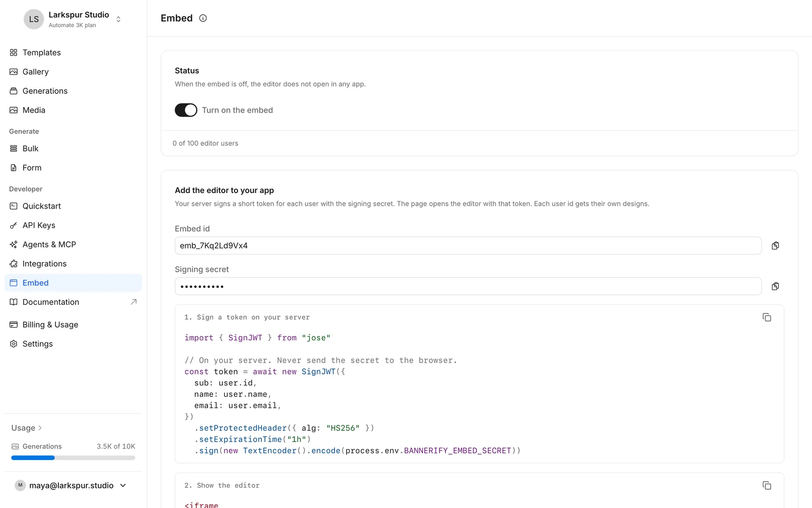Screen dimensions: 812x508
Task: Open Documentation in the sidebar
Action: 73,302
